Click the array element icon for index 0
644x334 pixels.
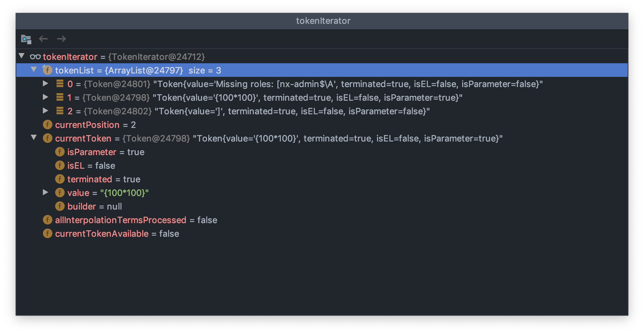click(x=60, y=83)
